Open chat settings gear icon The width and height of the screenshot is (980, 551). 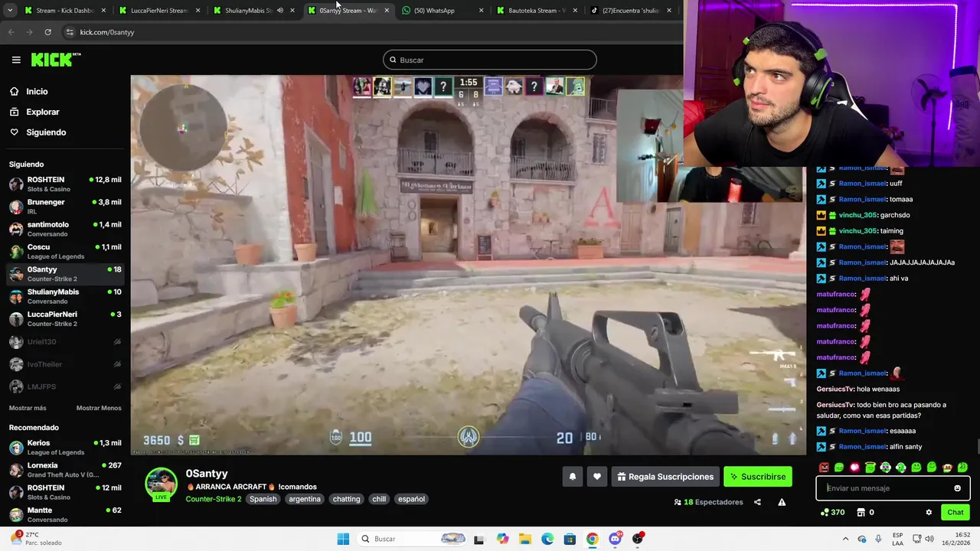point(929,512)
